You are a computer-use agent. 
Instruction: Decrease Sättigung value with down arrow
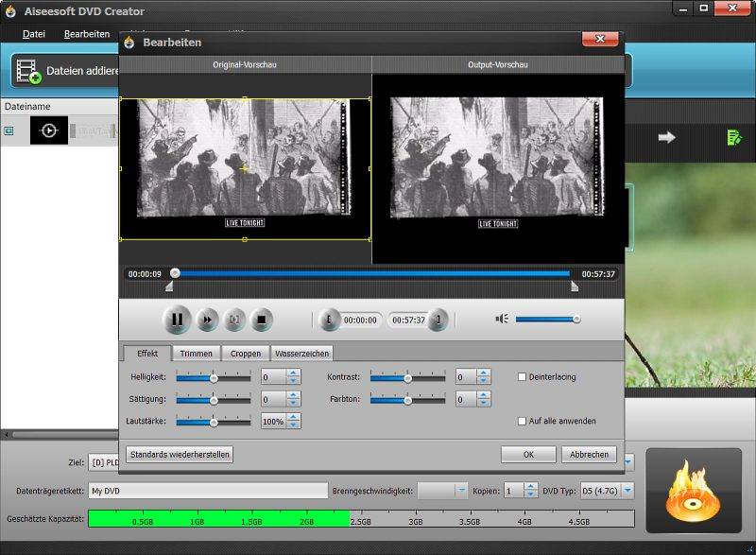click(294, 403)
